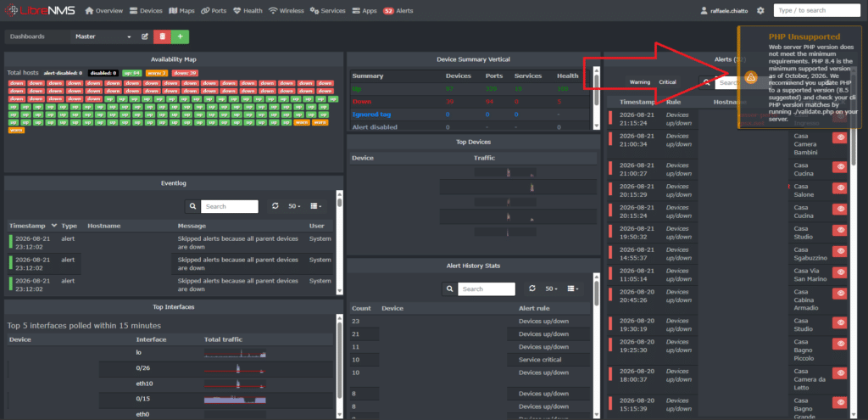Open the Alerts menu with the 52 badge
This screenshot has width=868, height=420.
click(398, 10)
